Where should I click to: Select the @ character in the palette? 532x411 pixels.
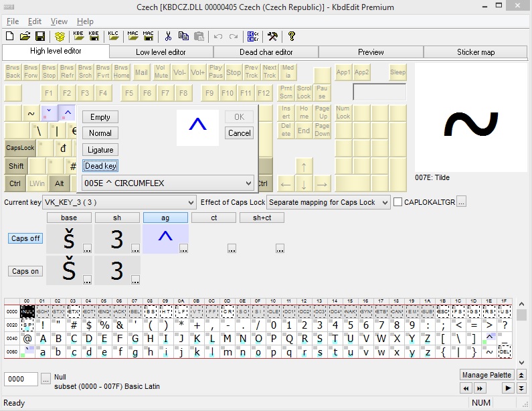(27, 338)
